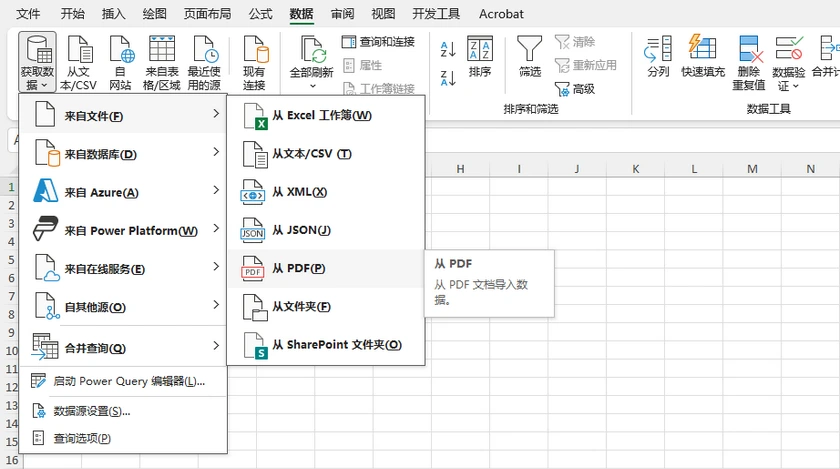Select column H header
The image size is (840, 469).
click(460, 169)
